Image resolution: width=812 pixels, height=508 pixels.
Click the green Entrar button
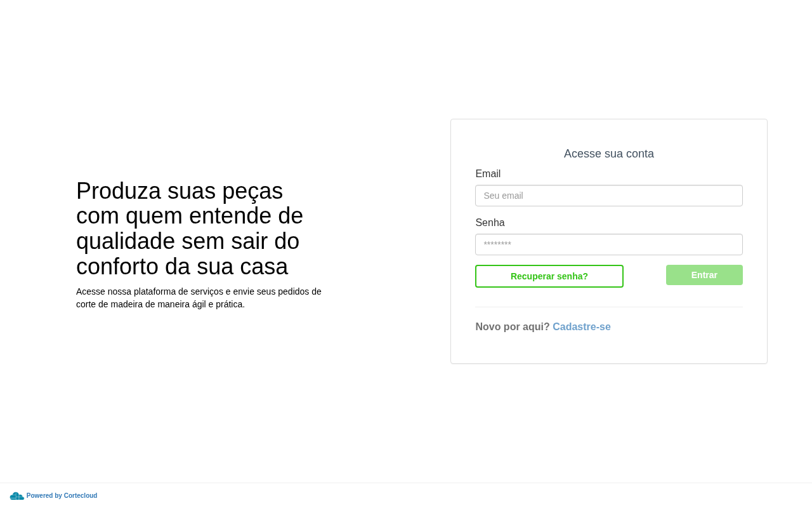704,275
